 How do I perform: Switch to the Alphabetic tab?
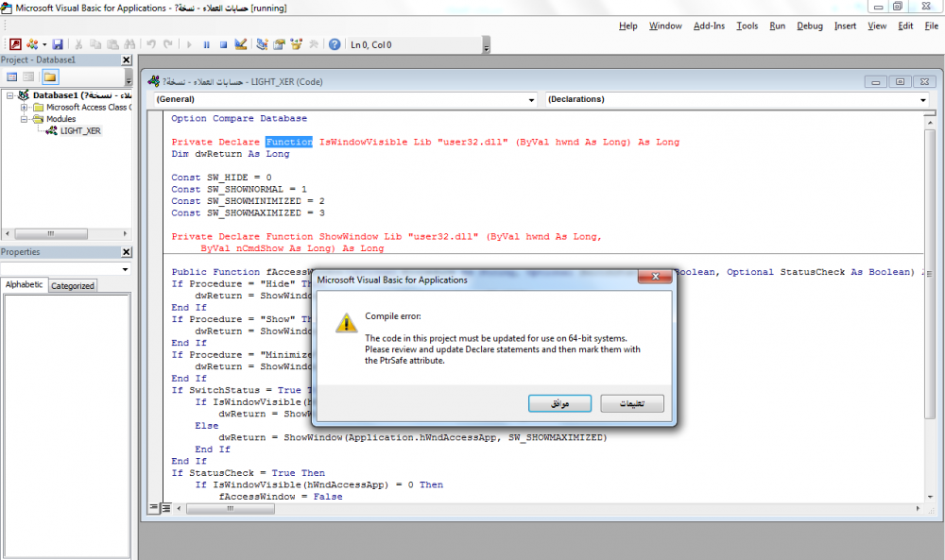[25, 285]
